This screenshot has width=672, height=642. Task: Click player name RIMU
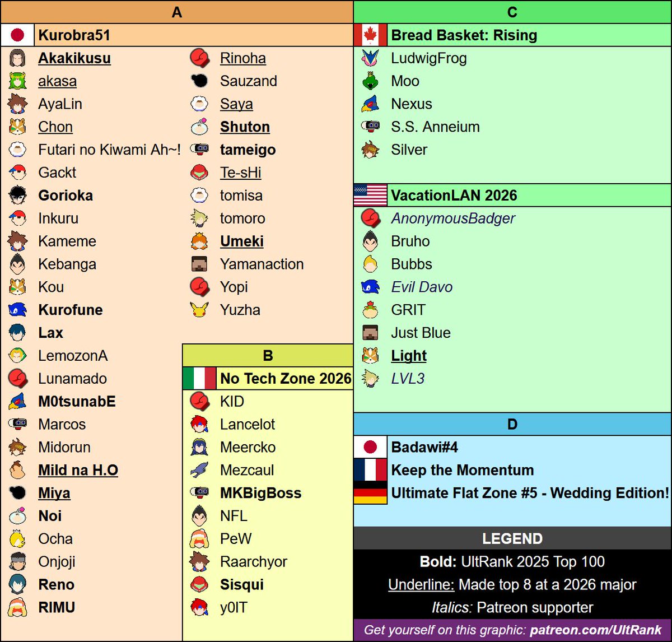57,607
